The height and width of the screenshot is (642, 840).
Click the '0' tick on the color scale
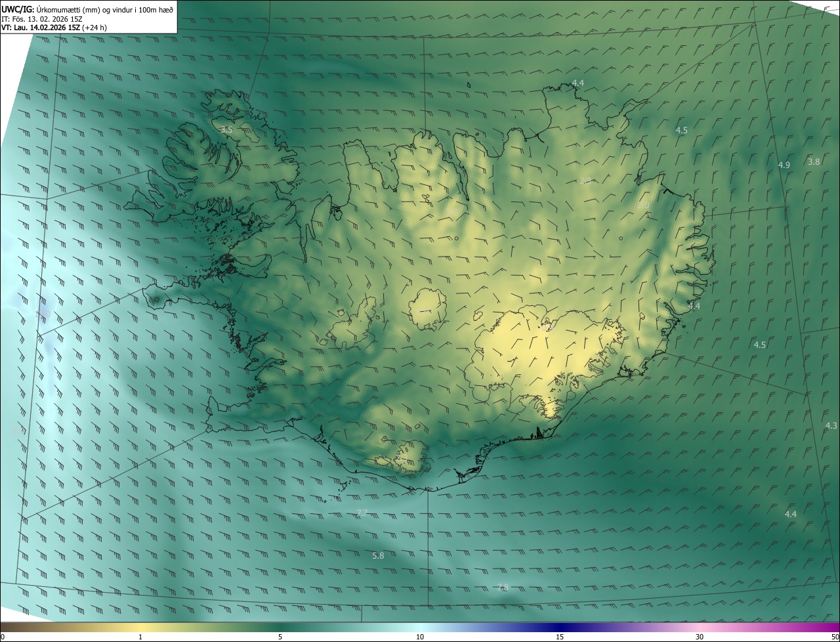coord(3,637)
